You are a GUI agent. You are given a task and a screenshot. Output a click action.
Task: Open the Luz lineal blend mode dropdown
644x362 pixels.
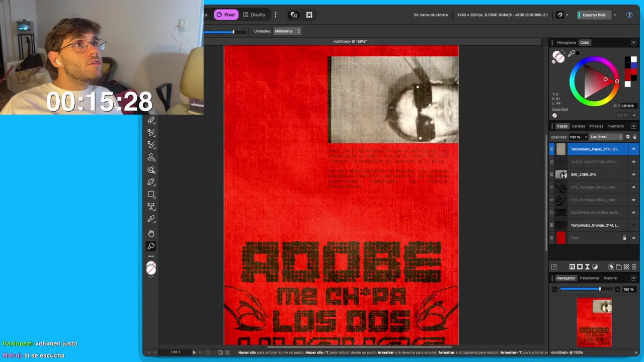(606, 137)
